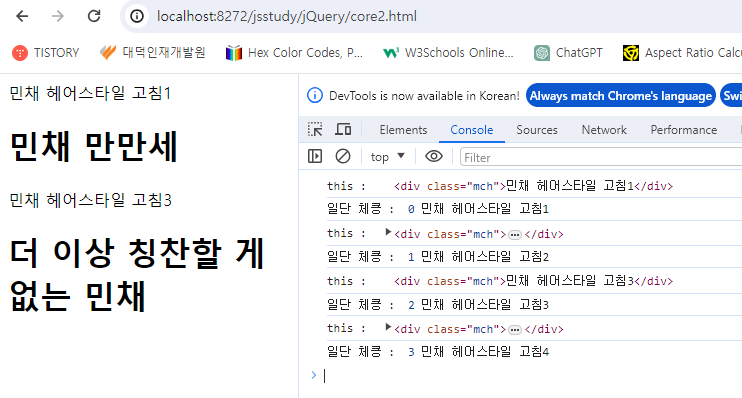Screen dimensions: 742x398
Task: Click page text '민채 헤어스타일 고침3'
Action: [x=90, y=200]
